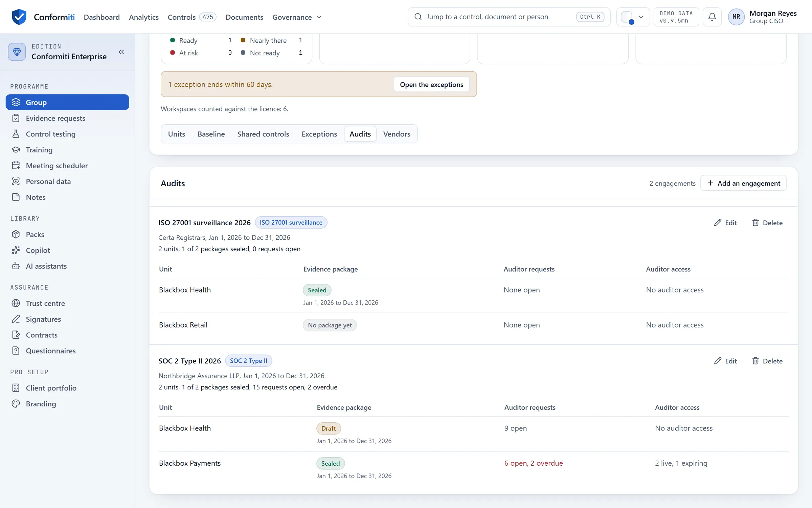812x508 pixels.
Task: Click the Conformiti Enterprise edition diamond icon
Action: click(17, 52)
